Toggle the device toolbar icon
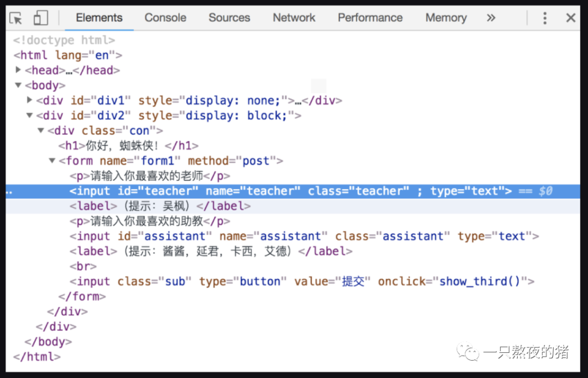588x378 pixels. (x=40, y=17)
